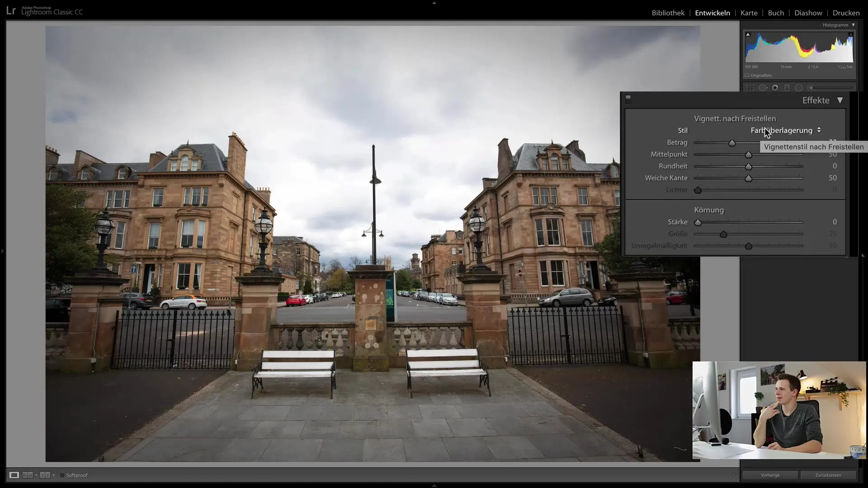Image resolution: width=868 pixels, height=488 pixels.
Task: Toggle shadow clipping indicator in histogram
Action: 748,34
